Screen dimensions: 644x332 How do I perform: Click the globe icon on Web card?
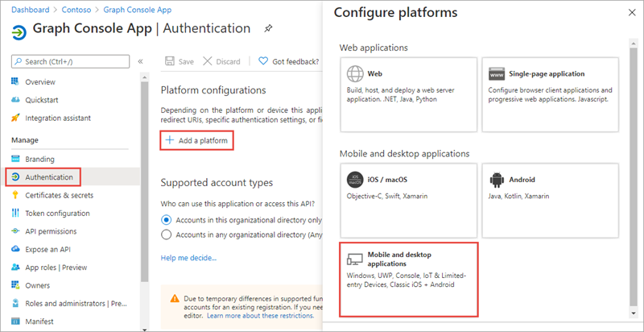355,74
